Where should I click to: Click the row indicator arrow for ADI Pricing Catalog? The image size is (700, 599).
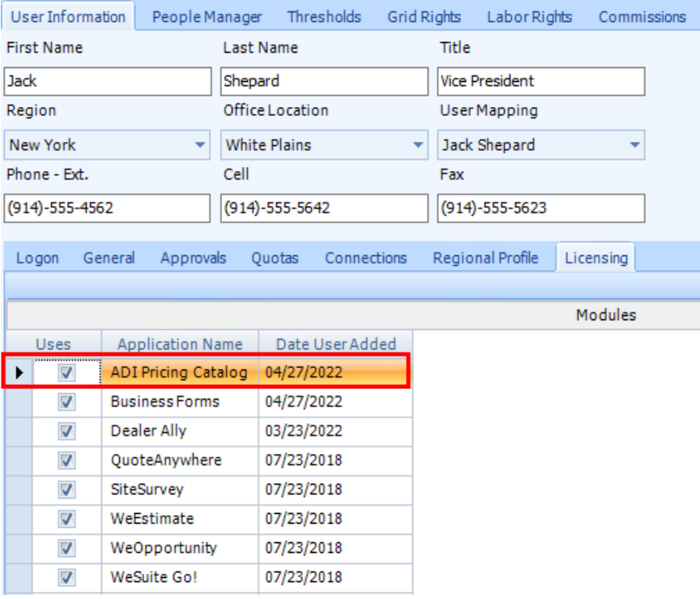19,373
